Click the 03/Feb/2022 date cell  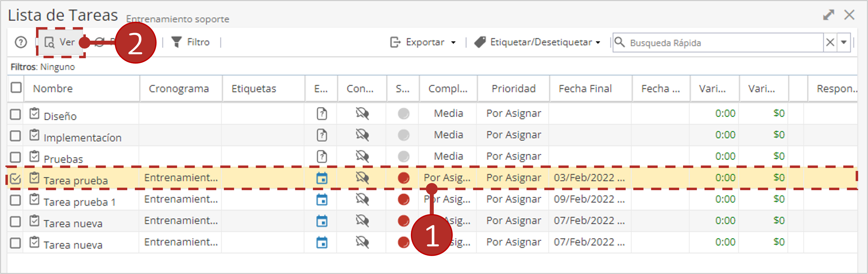point(589,178)
